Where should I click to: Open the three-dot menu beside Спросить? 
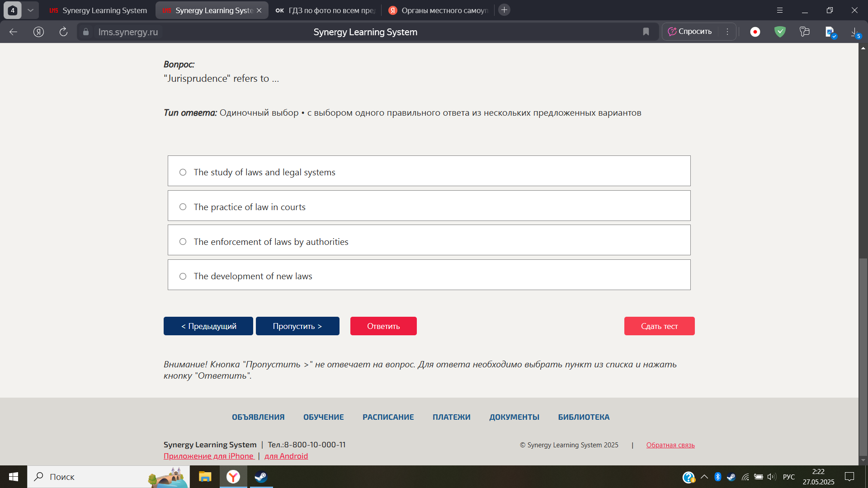pyautogui.click(x=727, y=32)
